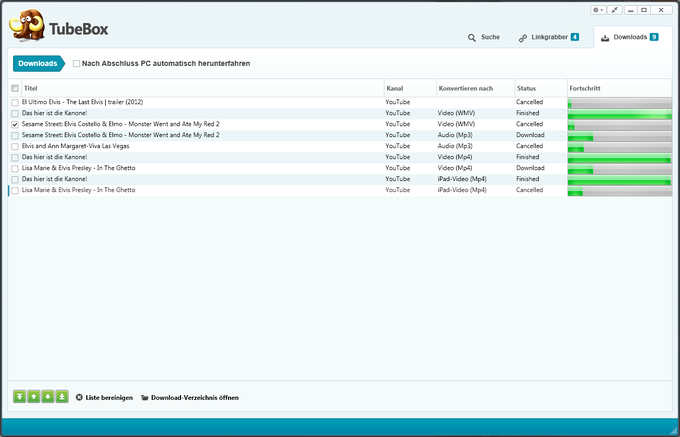Enable automatic PC shutdown after completion

tap(76, 64)
